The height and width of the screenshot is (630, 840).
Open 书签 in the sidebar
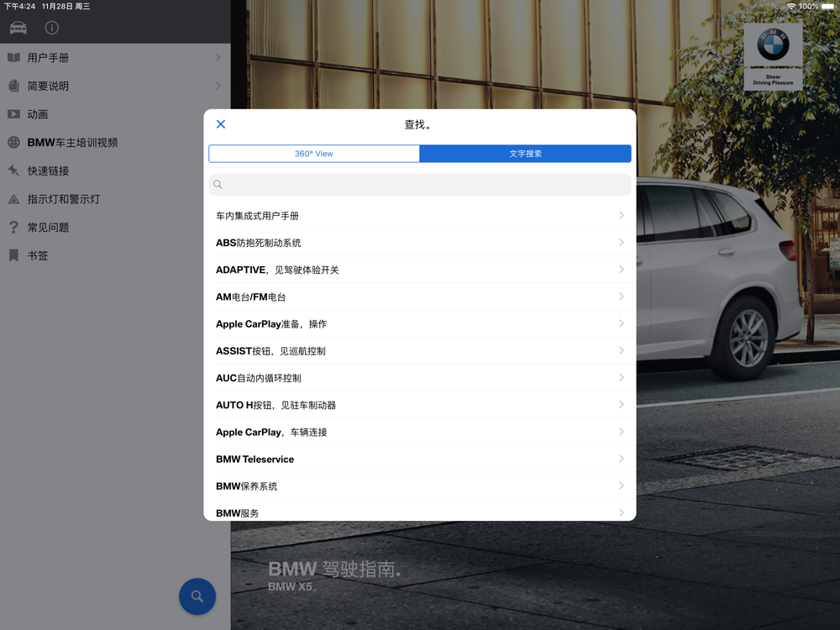point(115,255)
